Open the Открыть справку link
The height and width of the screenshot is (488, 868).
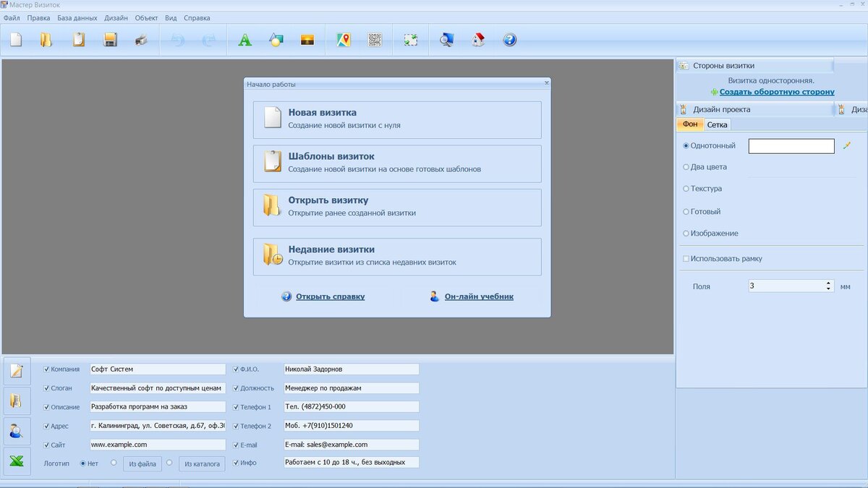tap(330, 296)
